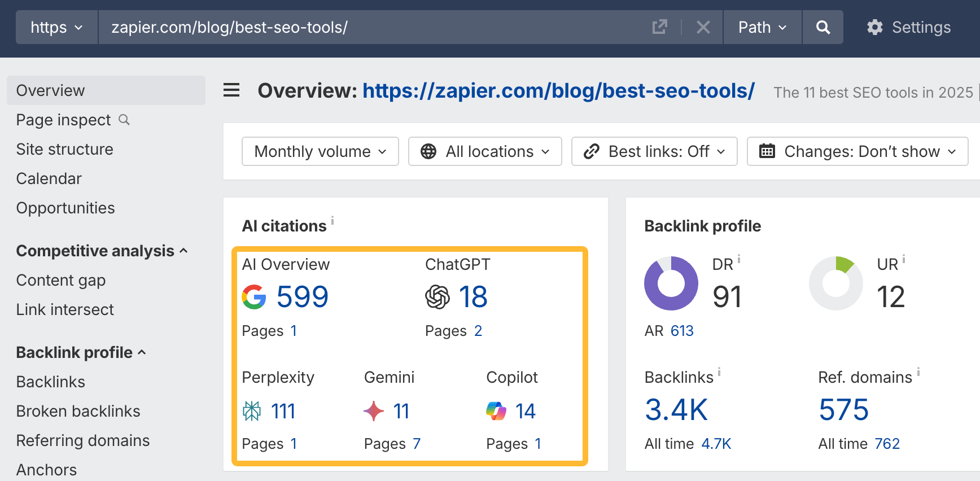Open the Path mode dropdown
The image size is (980, 481).
763,27
